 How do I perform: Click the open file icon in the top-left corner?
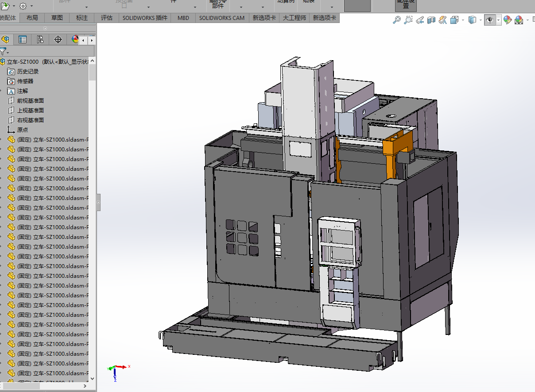pyautogui.click(x=5, y=6)
